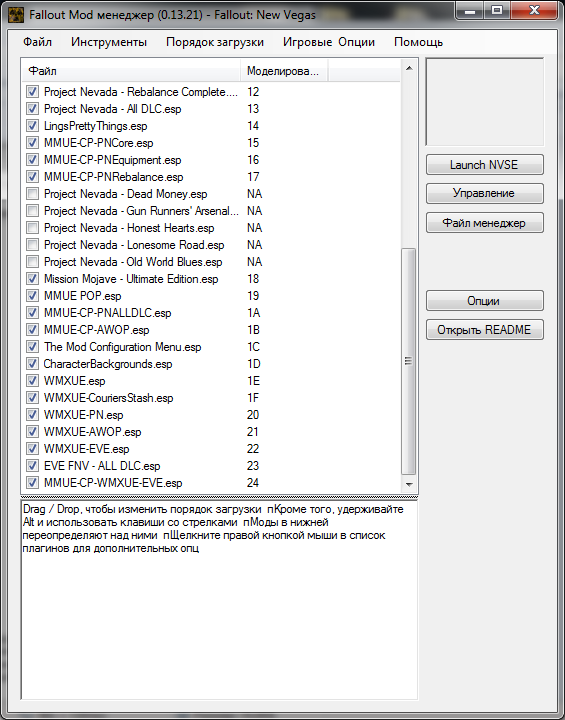565x720 pixels.
Task: Select the row text 'EVE FNV - ALL DLC.esp'
Action: [102, 466]
